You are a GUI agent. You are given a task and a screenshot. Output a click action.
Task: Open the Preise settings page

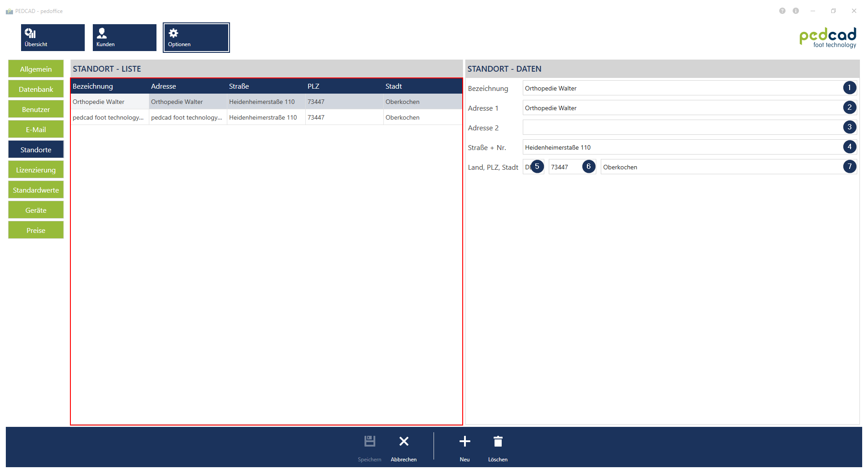click(x=36, y=230)
